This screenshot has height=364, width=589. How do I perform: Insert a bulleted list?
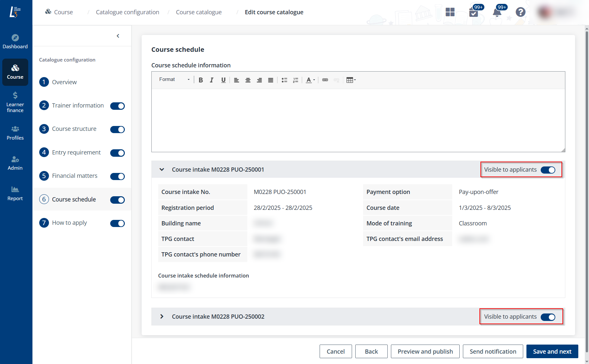[x=284, y=80]
